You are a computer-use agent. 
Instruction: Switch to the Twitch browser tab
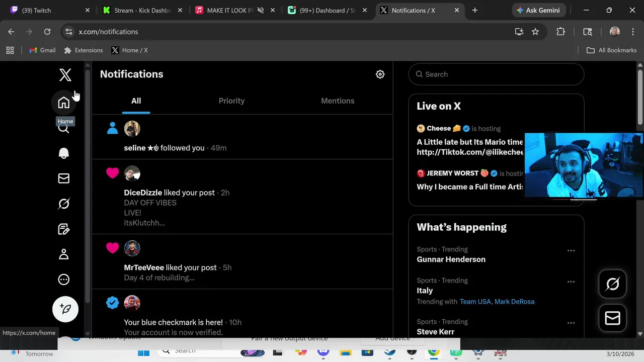tap(49, 10)
